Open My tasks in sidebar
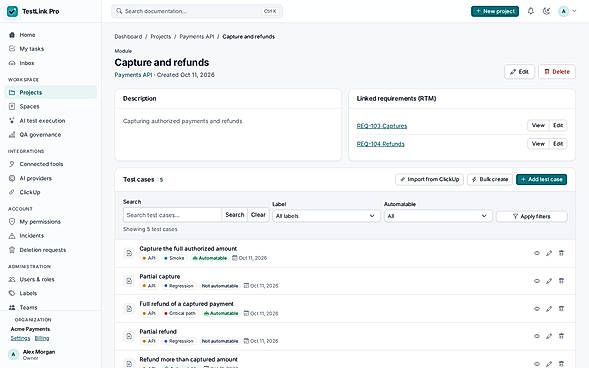The height and width of the screenshot is (368, 589). pos(50,49)
